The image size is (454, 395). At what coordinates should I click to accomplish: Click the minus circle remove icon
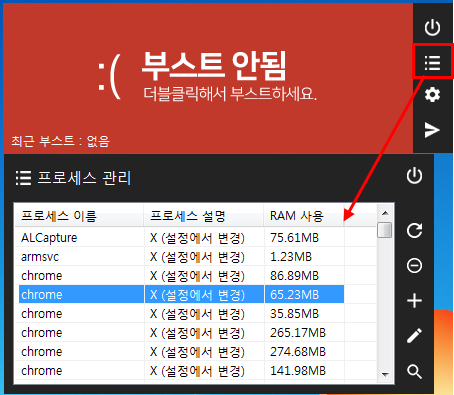(x=414, y=266)
